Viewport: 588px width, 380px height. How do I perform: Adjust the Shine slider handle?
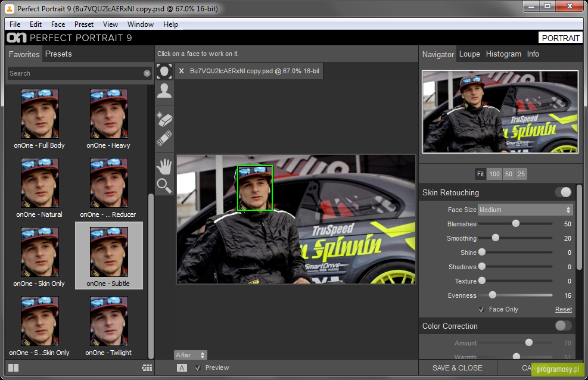(x=482, y=252)
